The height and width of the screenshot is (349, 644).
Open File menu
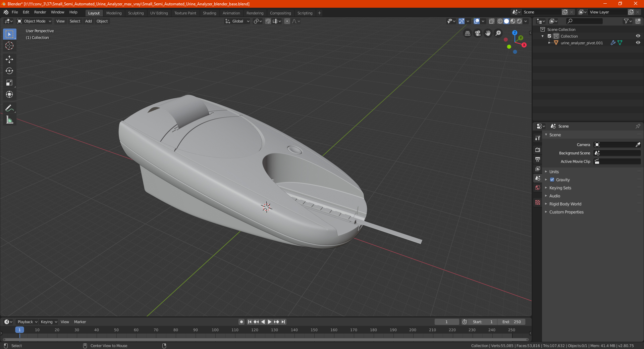click(x=15, y=12)
